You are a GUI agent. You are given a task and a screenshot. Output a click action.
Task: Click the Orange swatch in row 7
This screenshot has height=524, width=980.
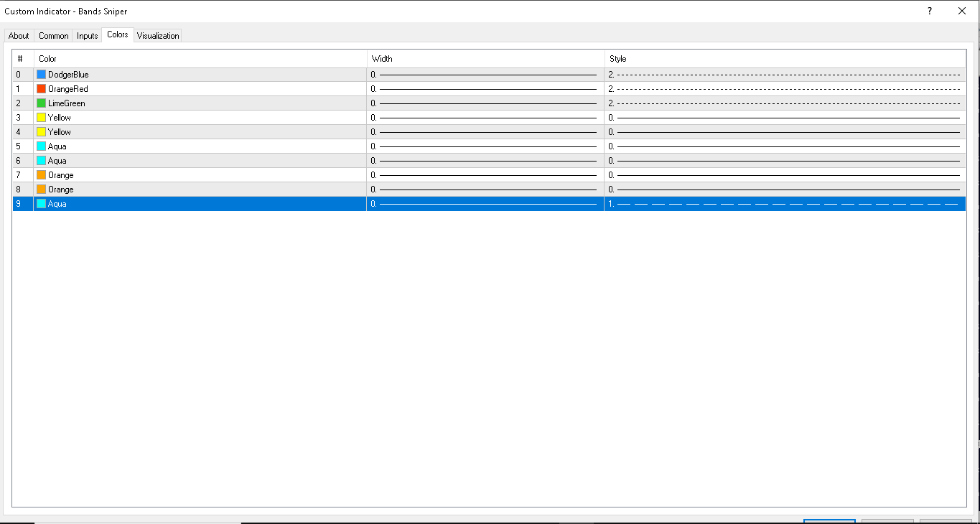(x=42, y=175)
